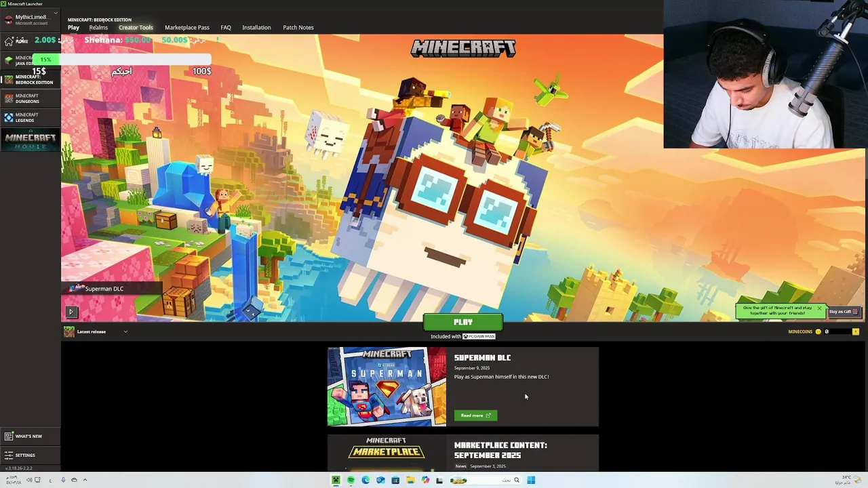This screenshot has height=488, width=868.
Task: Open Outlook from the taskbar
Action: [x=380, y=480]
